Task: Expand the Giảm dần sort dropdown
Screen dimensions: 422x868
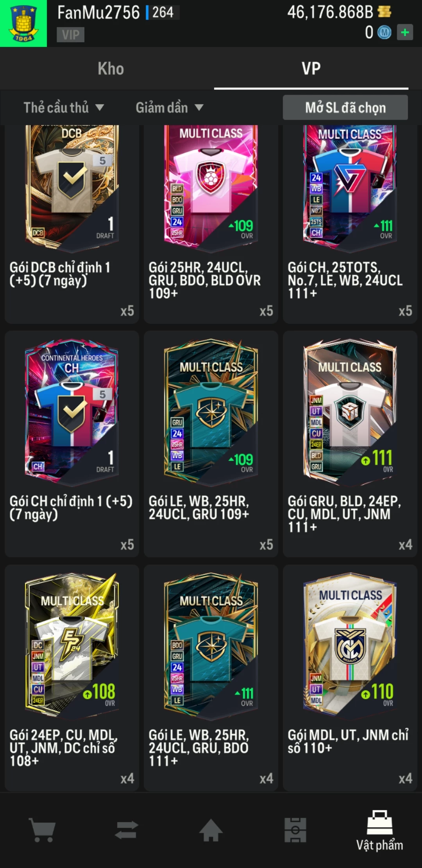Action: click(170, 108)
